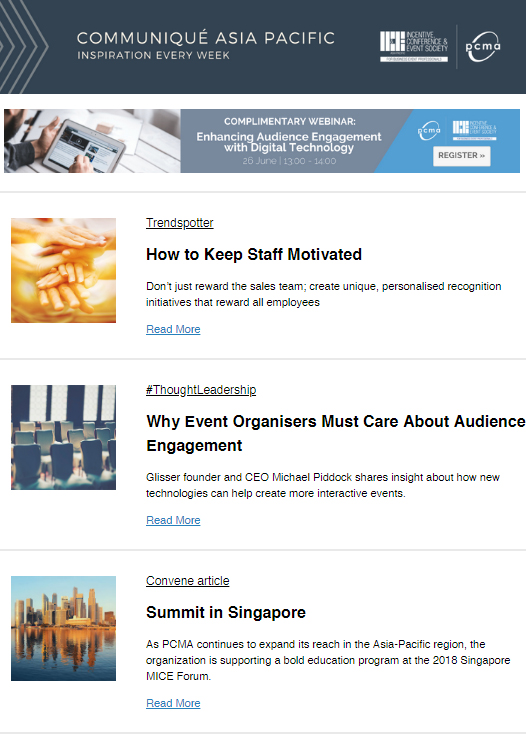The height and width of the screenshot is (744, 526).
Task: Click the How to Keep Staff Motivated headline
Action: 254,254
